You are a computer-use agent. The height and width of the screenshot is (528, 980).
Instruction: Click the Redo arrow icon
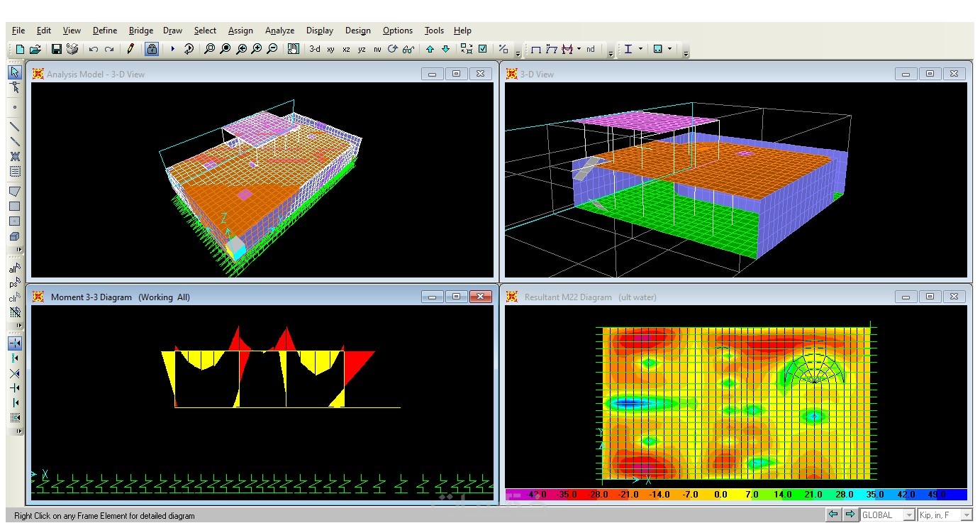[109, 49]
